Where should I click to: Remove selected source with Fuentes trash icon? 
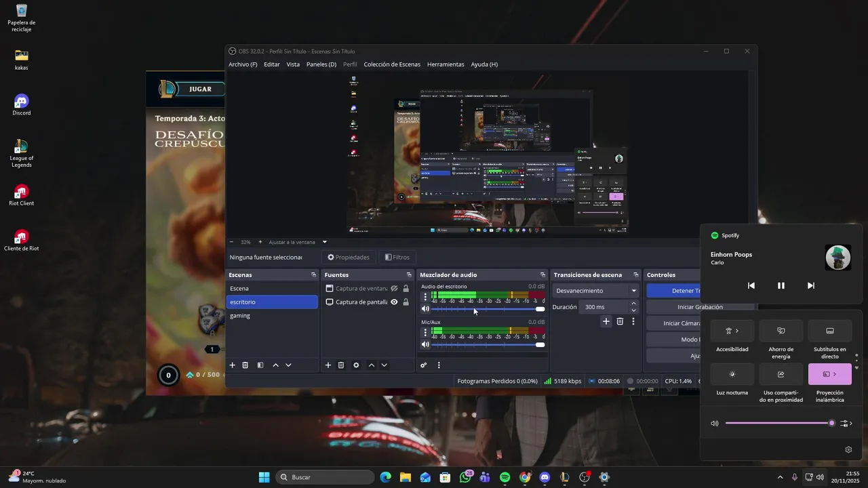pos(341,365)
